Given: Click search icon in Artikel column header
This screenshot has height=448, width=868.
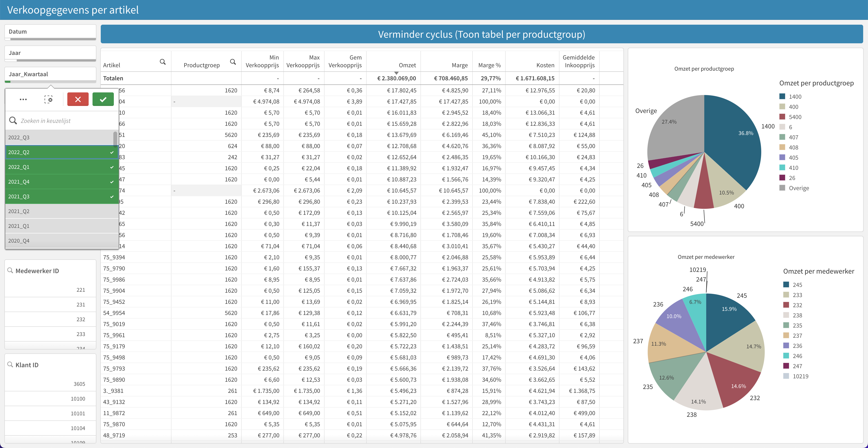Looking at the screenshot, I should pyautogui.click(x=163, y=62).
